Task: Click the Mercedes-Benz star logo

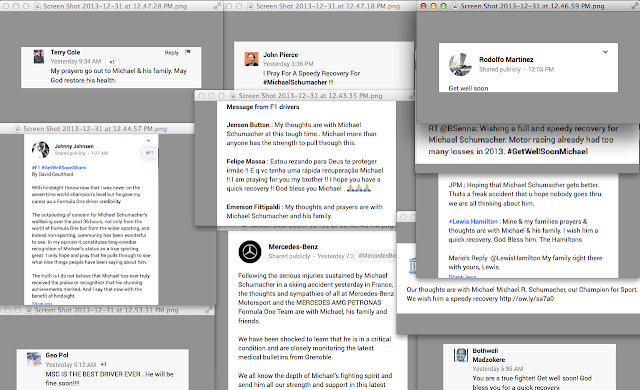Action: coord(250,252)
